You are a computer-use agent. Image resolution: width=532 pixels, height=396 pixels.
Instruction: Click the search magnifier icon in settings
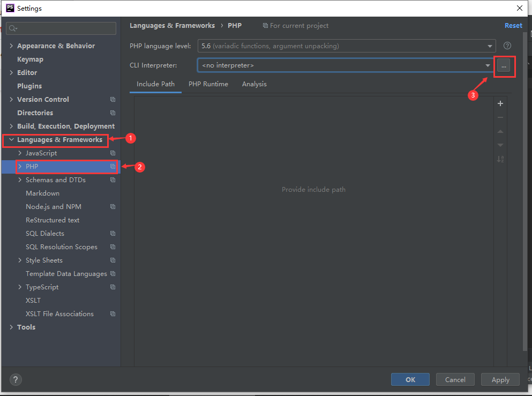tap(13, 28)
